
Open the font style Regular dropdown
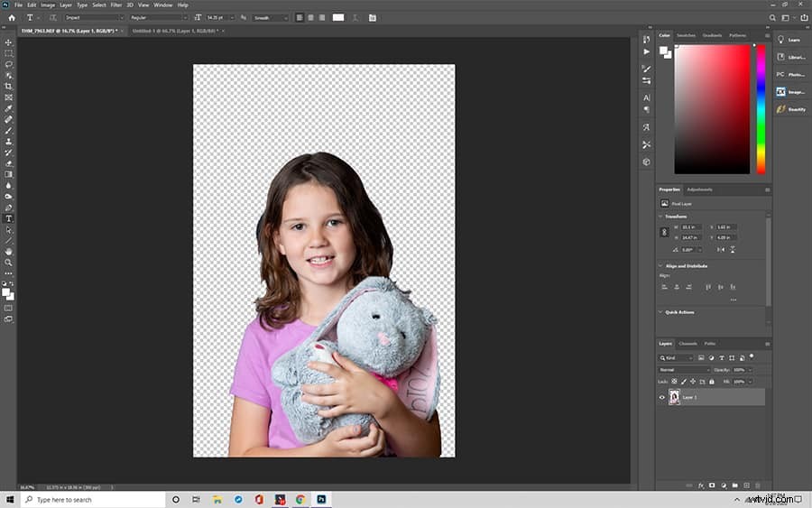point(159,18)
